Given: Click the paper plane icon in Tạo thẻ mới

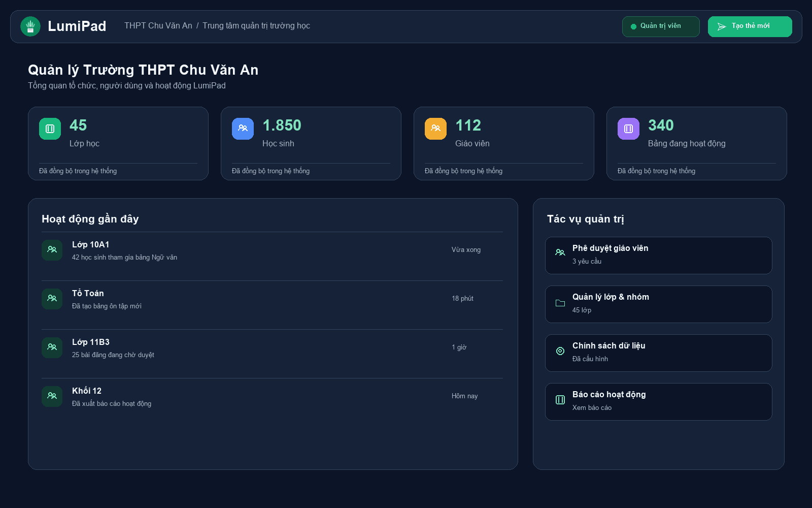Looking at the screenshot, I should point(722,26).
